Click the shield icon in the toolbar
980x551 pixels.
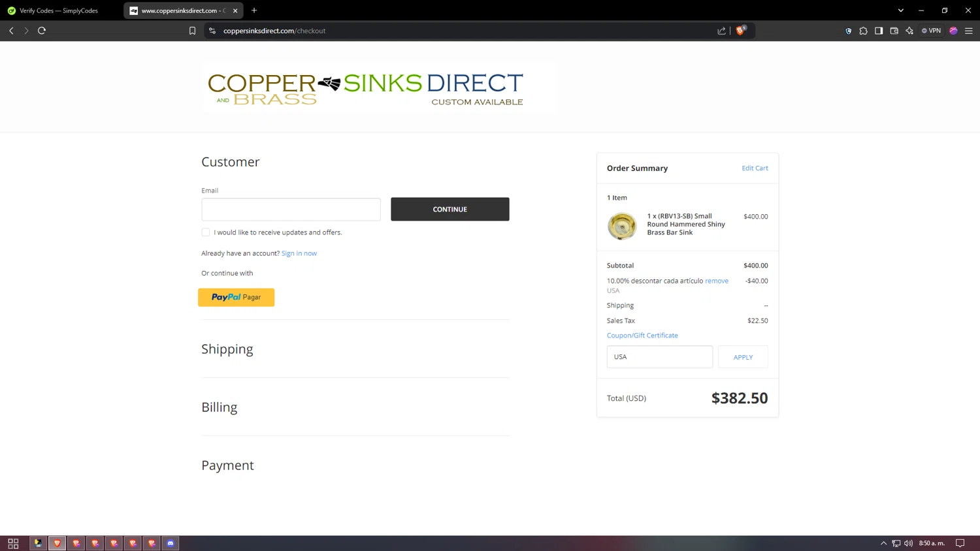click(849, 31)
